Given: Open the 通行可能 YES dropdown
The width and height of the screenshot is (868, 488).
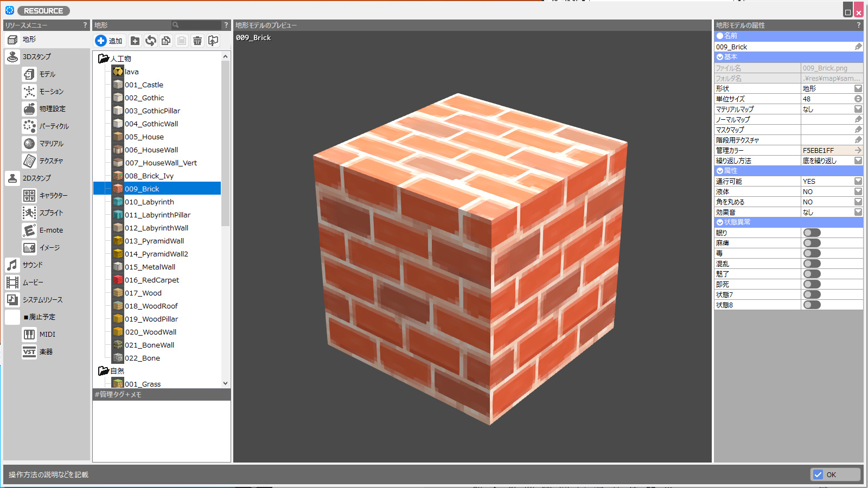Looking at the screenshot, I should click(858, 181).
